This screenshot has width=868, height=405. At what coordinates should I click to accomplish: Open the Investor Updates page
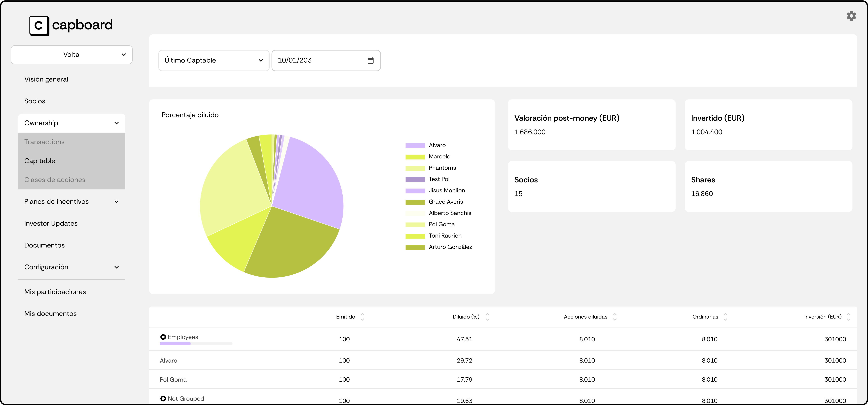coord(51,223)
